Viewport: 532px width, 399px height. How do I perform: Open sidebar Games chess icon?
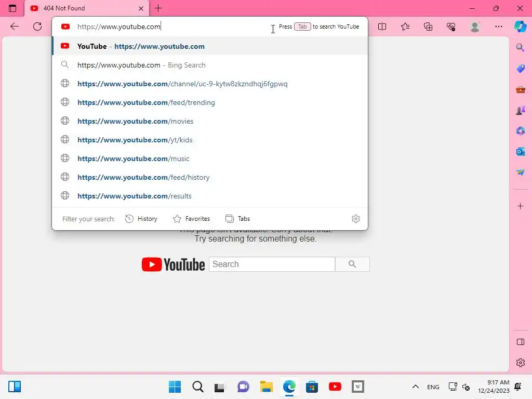pos(520,110)
